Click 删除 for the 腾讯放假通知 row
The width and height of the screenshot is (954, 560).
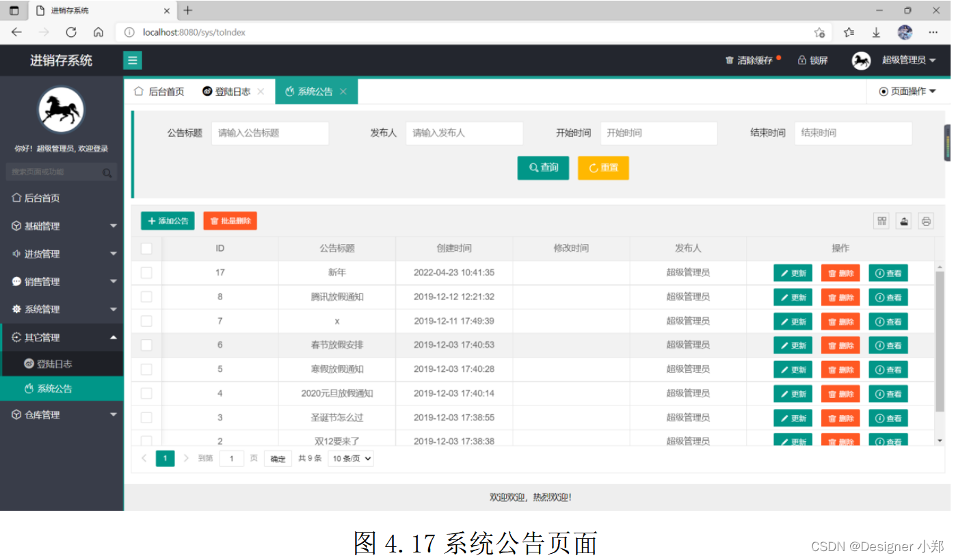840,297
